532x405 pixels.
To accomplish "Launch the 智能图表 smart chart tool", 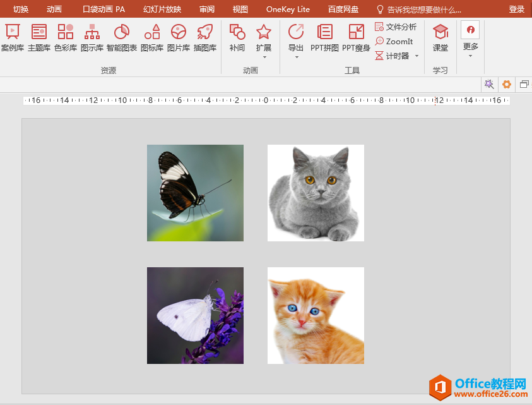I will [122, 37].
